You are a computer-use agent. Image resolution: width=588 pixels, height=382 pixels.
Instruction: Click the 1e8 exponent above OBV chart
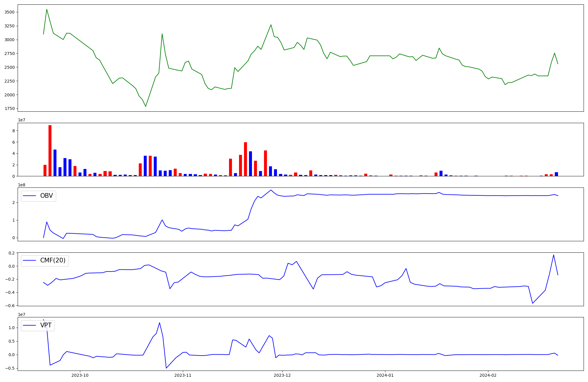22,185
